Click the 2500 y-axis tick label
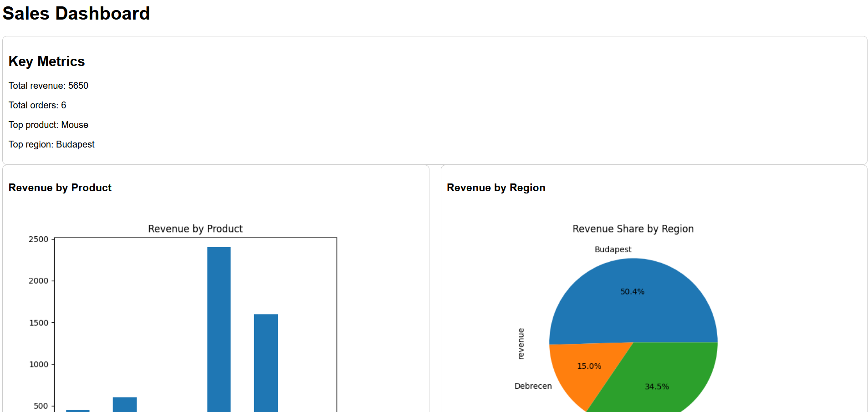The width and height of the screenshot is (868, 412). (x=38, y=239)
